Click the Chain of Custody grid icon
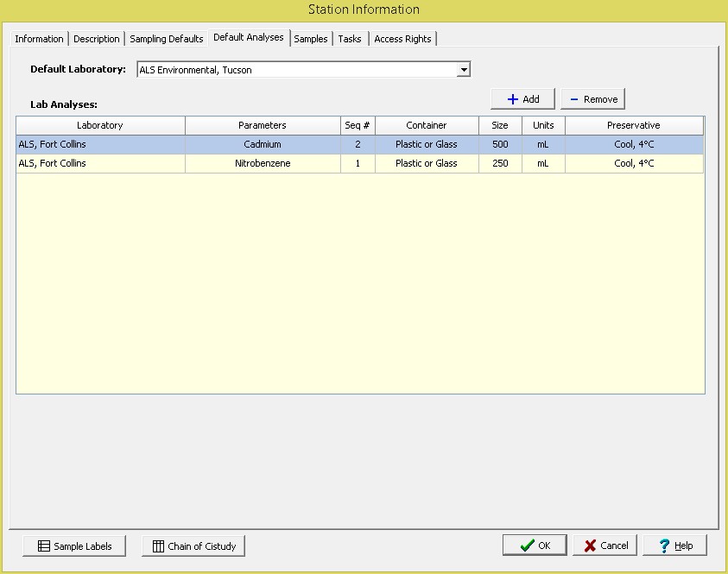This screenshot has width=728, height=574. tap(158, 546)
